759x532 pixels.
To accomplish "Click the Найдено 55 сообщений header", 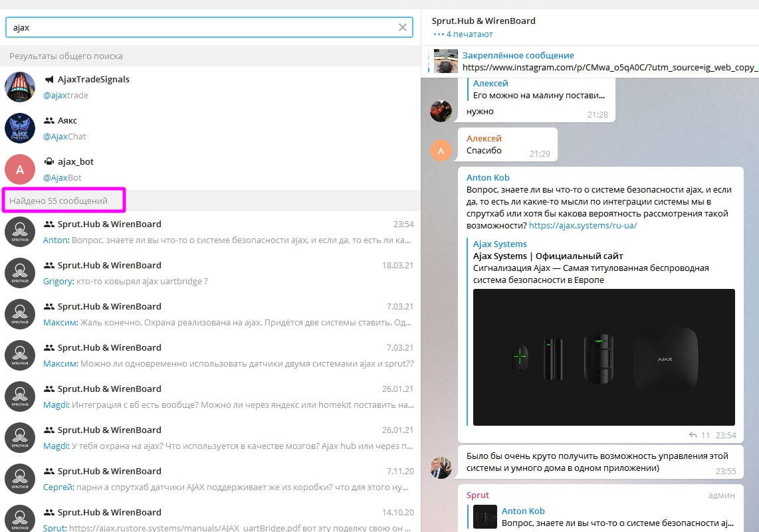I will [58, 201].
